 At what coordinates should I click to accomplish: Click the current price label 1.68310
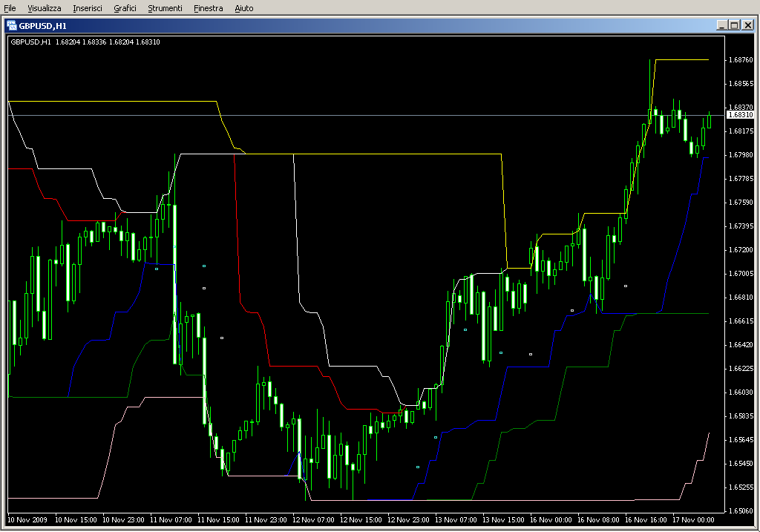(x=741, y=115)
